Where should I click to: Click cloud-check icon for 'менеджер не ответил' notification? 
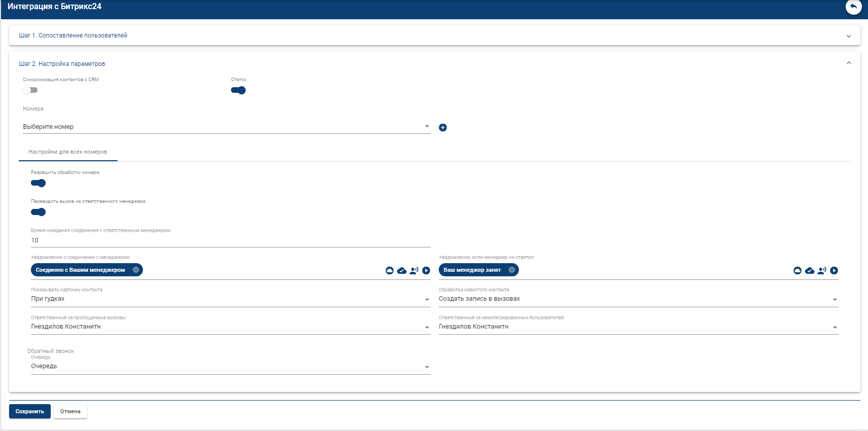pos(810,271)
